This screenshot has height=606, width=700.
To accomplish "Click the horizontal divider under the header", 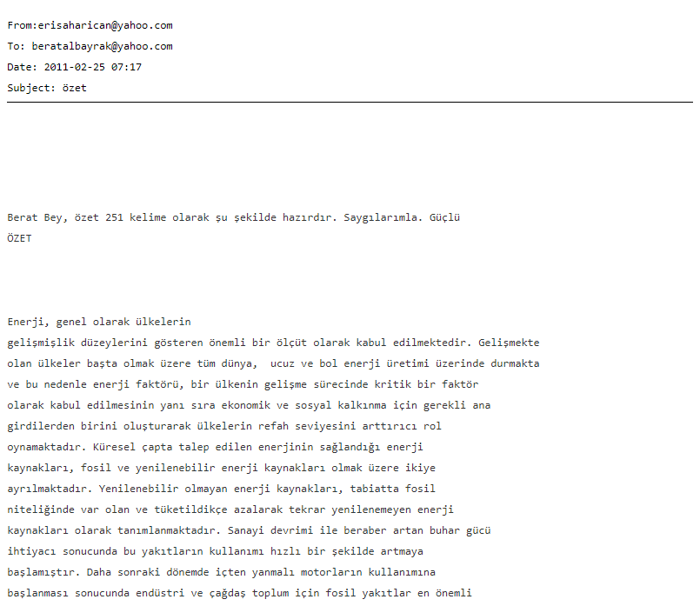I will coord(350,103).
